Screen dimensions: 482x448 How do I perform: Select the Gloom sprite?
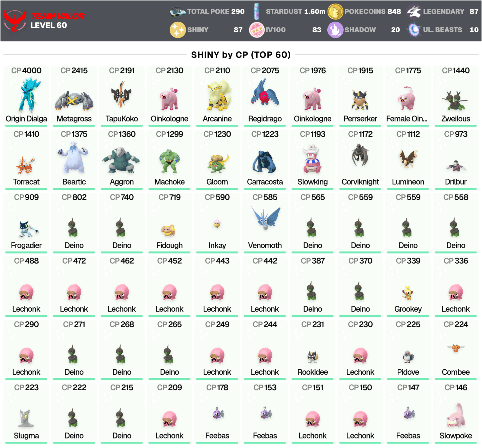pyautogui.click(x=218, y=163)
